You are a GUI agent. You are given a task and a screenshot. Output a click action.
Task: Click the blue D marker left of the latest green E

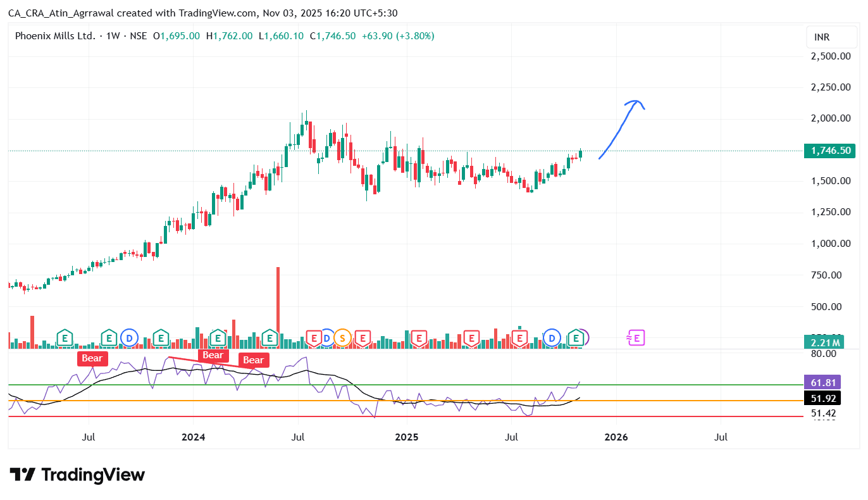tap(552, 338)
